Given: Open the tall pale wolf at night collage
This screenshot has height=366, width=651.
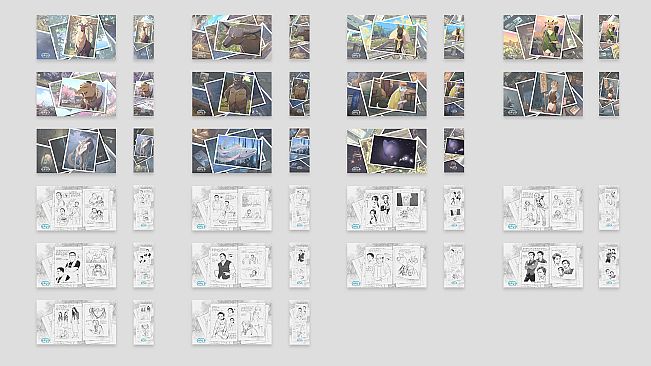Looking at the screenshot, I should click(x=144, y=151).
